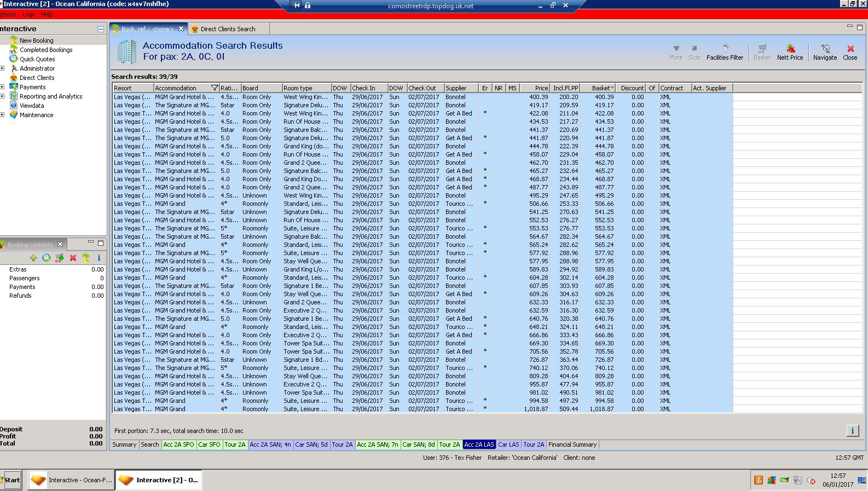Open the Facilities Filter tool
The image size is (868, 491).
[725, 52]
